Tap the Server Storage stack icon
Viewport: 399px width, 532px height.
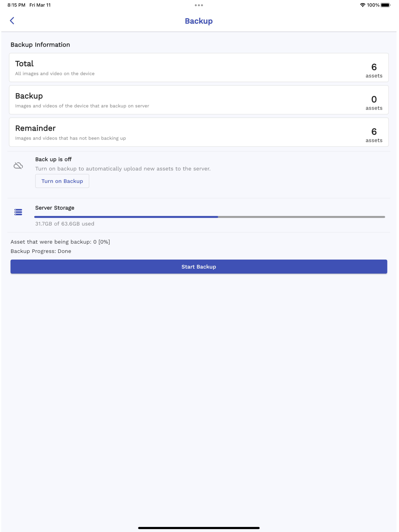click(18, 212)
